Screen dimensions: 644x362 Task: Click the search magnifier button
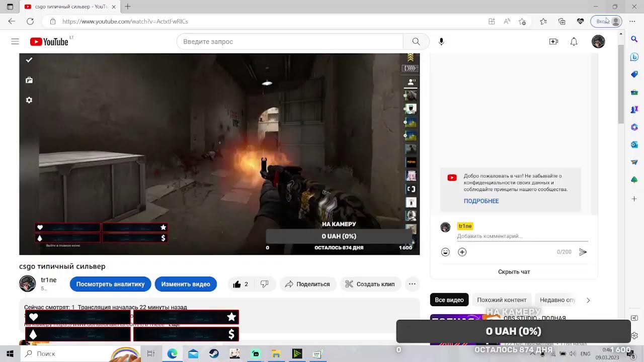point(416,42)
